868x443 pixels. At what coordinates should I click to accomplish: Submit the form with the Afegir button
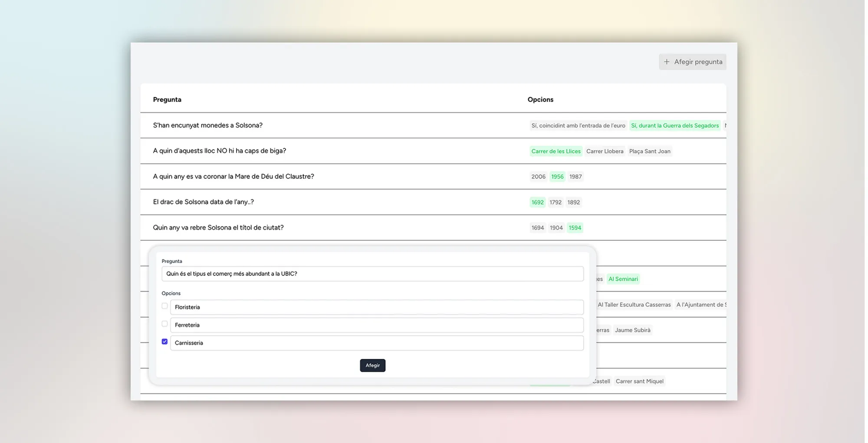(373, 365)
